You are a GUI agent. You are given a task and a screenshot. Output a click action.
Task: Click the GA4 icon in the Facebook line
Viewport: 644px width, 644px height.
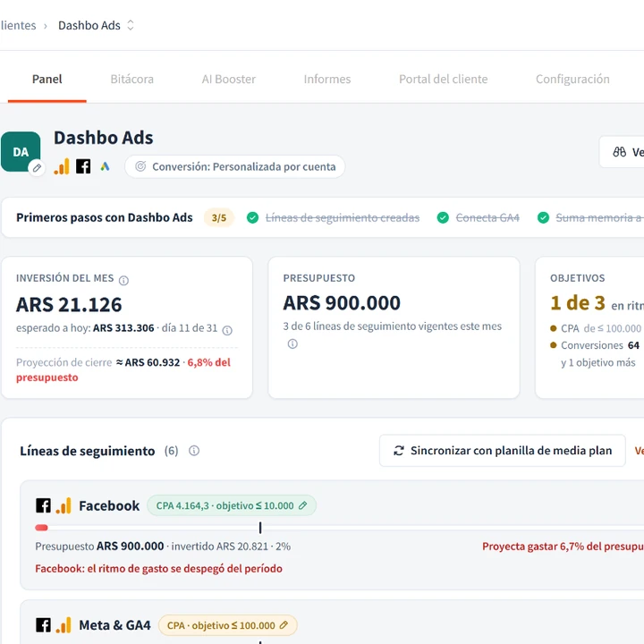coord(64,505)
